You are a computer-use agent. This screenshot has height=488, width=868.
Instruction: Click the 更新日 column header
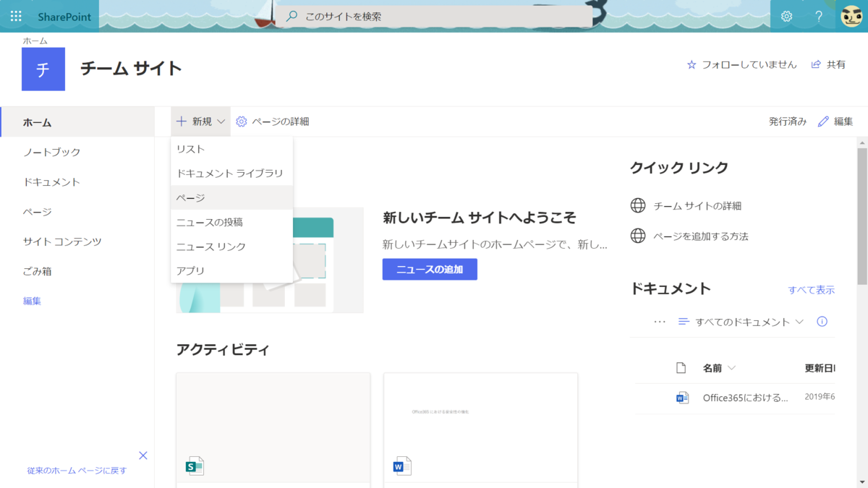[820, 368]
